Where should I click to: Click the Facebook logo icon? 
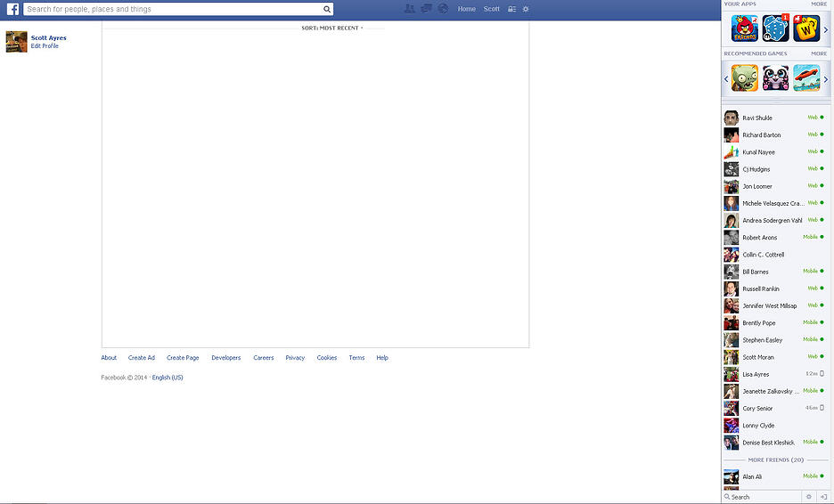(x=12, y=9)
